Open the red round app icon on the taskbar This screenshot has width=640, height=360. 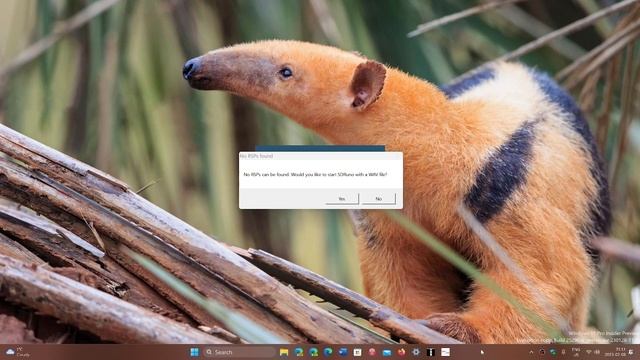(372, 352)
